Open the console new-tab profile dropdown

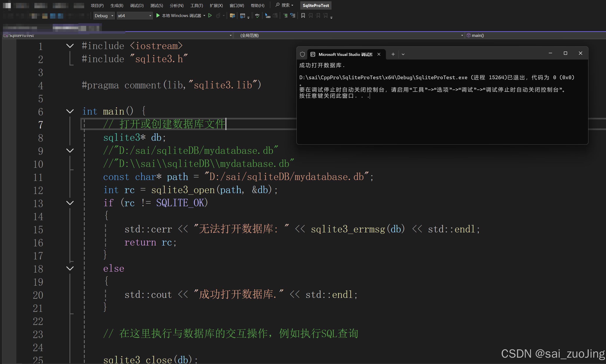point(403,54)
